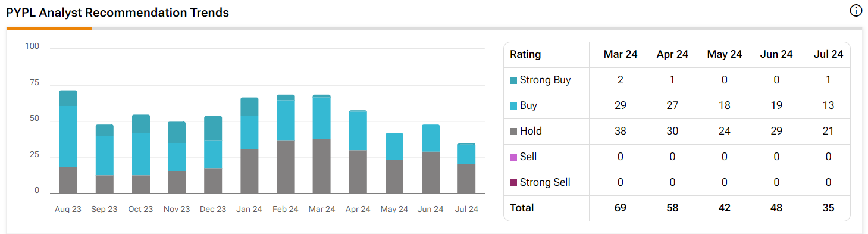The image size is (868, 234).
Task: Click the Mar 24 table column header
Action: pos(621,54)
